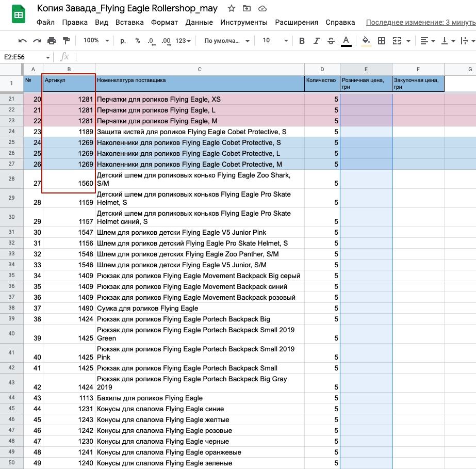Expand the name box cell range dropdown

(48, 57)
